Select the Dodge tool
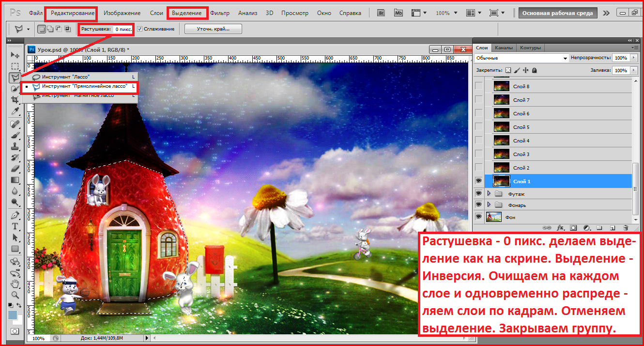 pos(15,202)
